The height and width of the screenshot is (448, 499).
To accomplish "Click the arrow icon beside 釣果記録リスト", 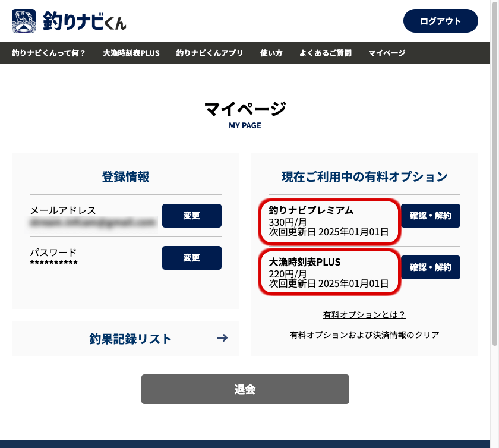I will coord(222,338).
